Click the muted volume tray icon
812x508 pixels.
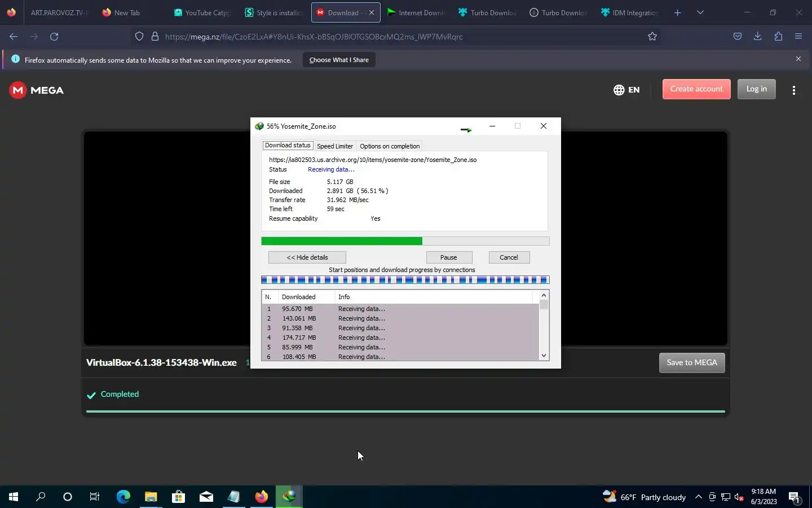click(x=739, y=497)
